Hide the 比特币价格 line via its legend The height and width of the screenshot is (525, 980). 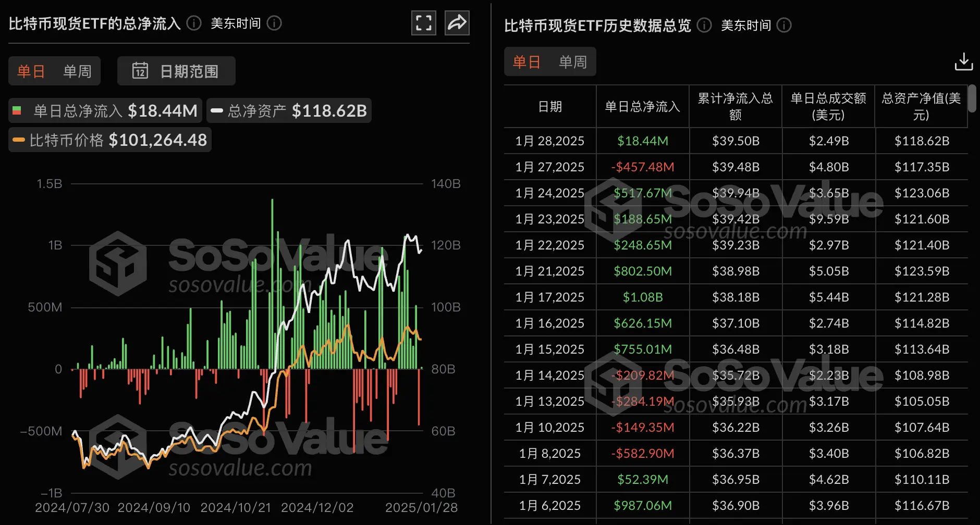point(109,140)
